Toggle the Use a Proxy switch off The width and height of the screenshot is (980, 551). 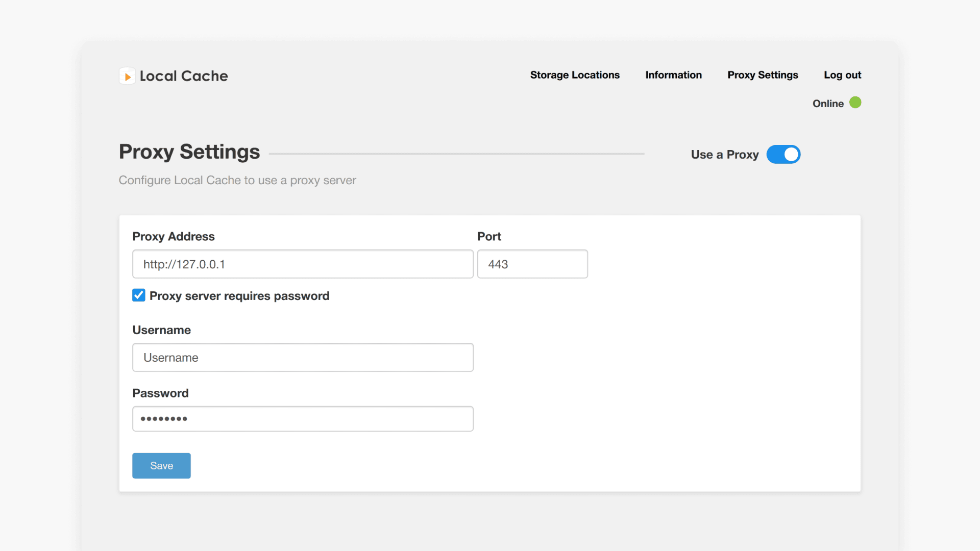pos(783,154)
